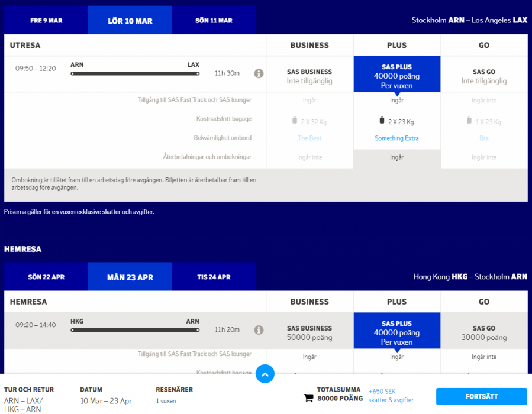Open The Best comfort link

[x=309, y=138]
